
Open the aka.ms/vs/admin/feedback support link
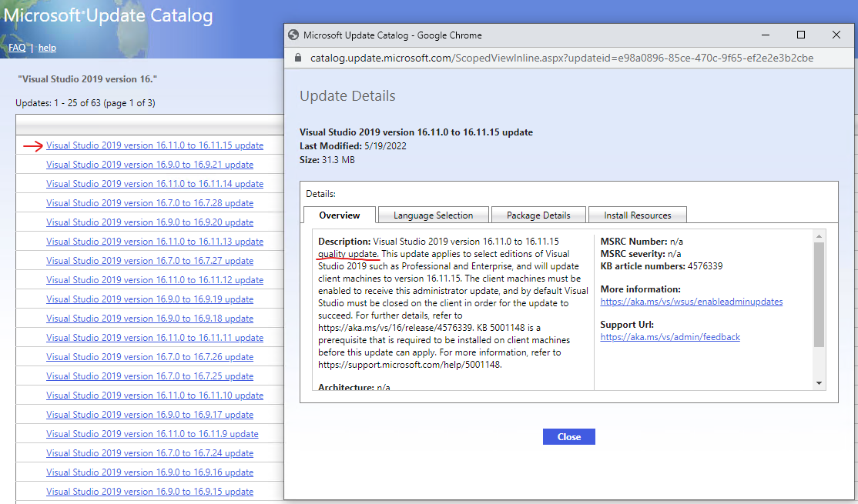click(670, 337)
